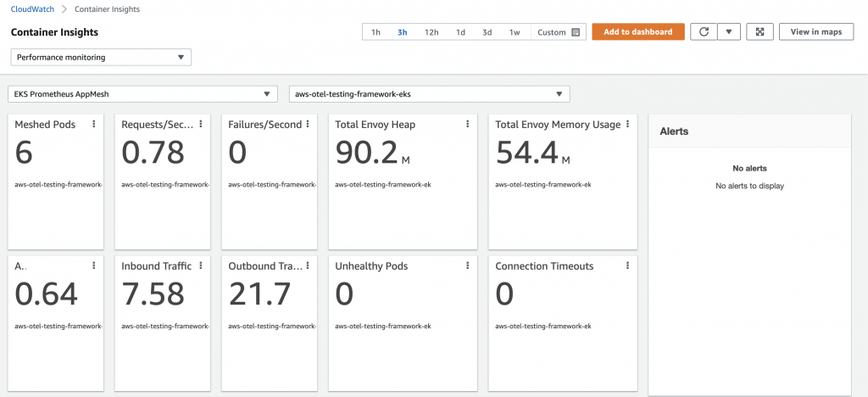Click the Total Envoy Memory value 54.4
The height and width of the screenshot is (397, 868).
(526, 153)
